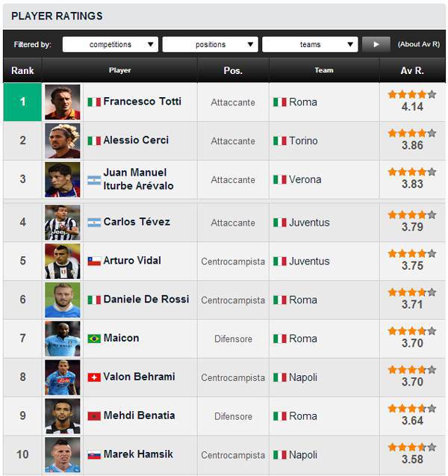This screenshot has width=448, height=476.
Task: Click the star rating for Francesco Totti
Action: coord(411,95)
